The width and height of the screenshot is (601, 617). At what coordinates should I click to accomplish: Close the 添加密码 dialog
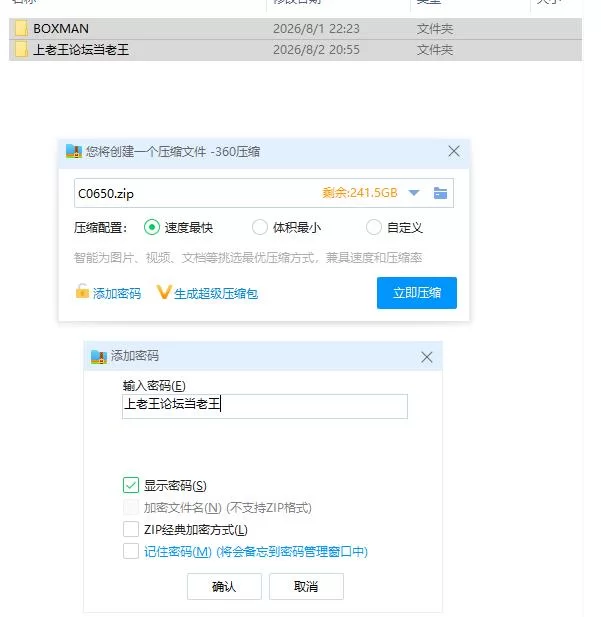(x=427, y=357)
